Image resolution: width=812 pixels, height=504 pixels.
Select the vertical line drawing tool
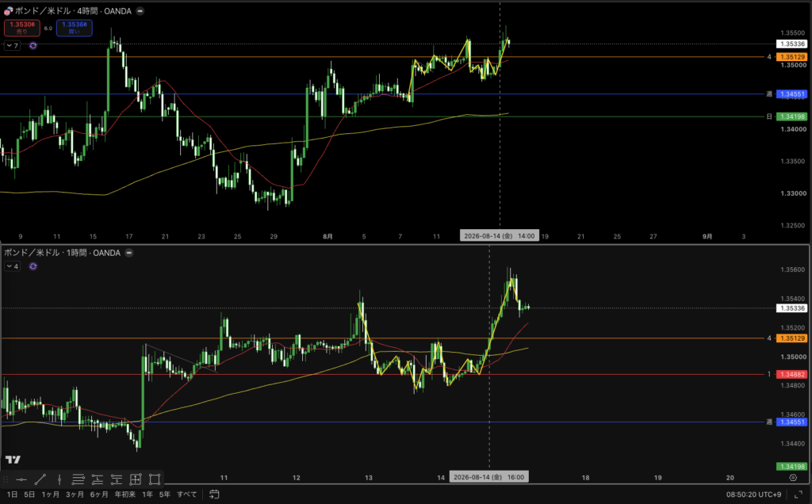pos(59,479)
